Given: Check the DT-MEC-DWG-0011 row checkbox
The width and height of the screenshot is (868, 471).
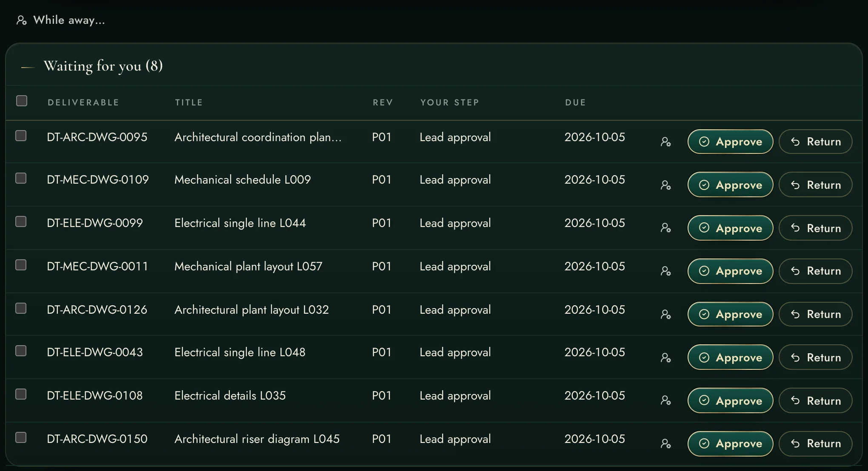Looking at the screenshot, I should click(x=21, y=265).
